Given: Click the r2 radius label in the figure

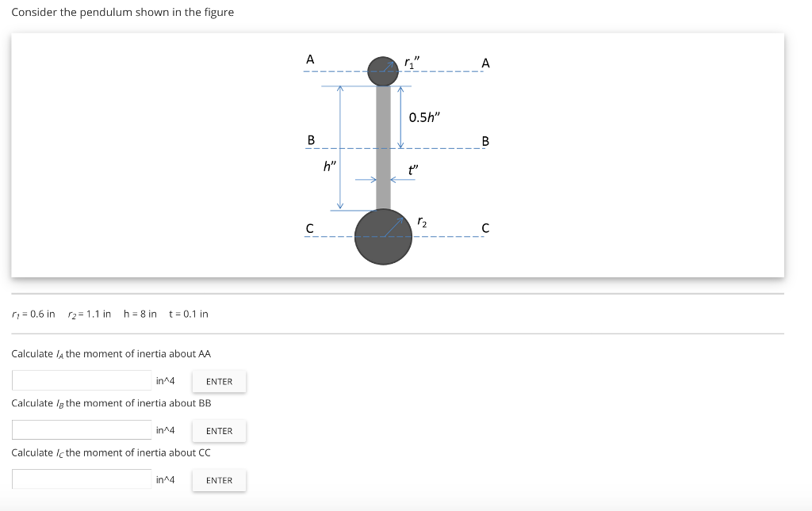Looking at the screenshot, I should click(x=421, y=223).
